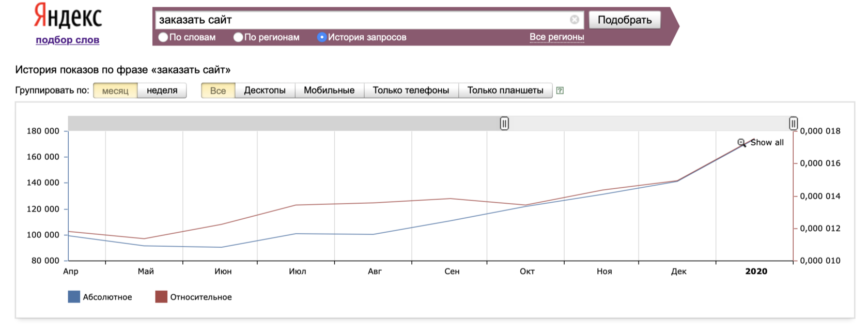Image resolution: width=868 pixels, height=331 pixels.
Task: Clear the search query with X icon
Action: point(575,20)
